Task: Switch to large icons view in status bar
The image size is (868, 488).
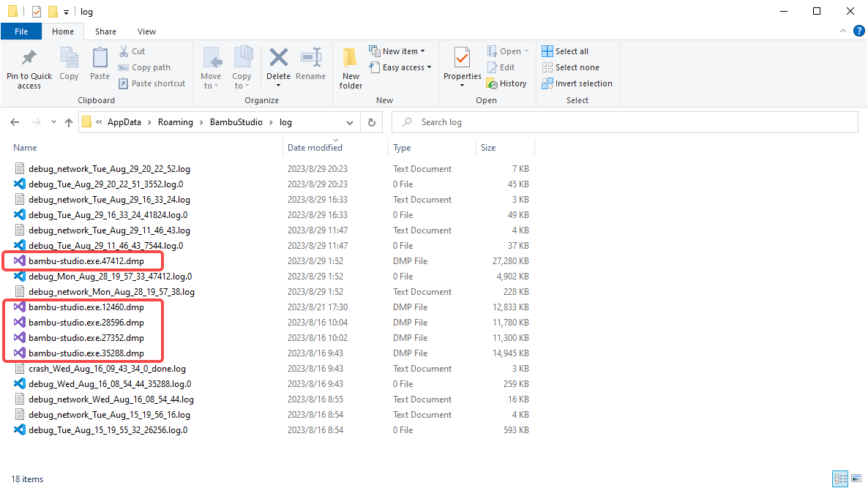Action: click(856, 478)
